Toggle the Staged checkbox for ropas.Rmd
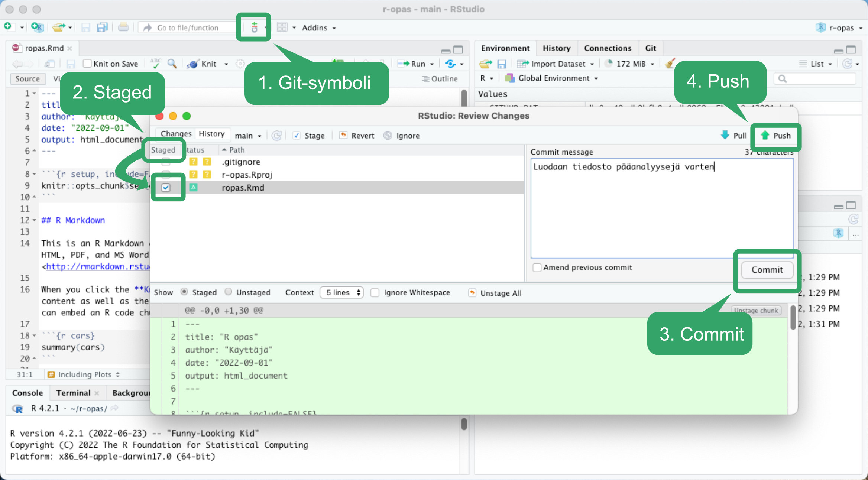Image resolution: width=868 pixels, height=480 pixels. click(x=166, y=187)
